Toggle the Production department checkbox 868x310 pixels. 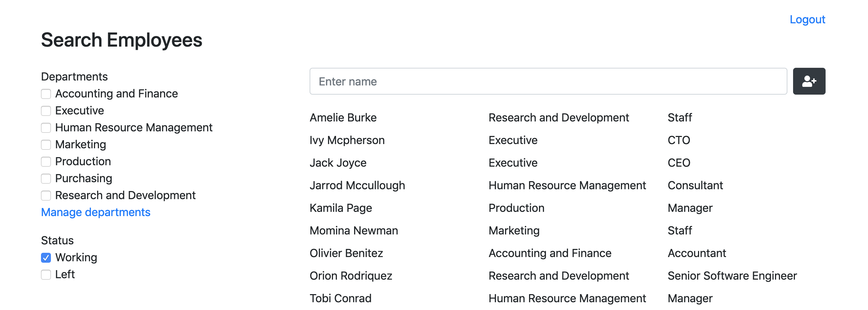[46, 162]
